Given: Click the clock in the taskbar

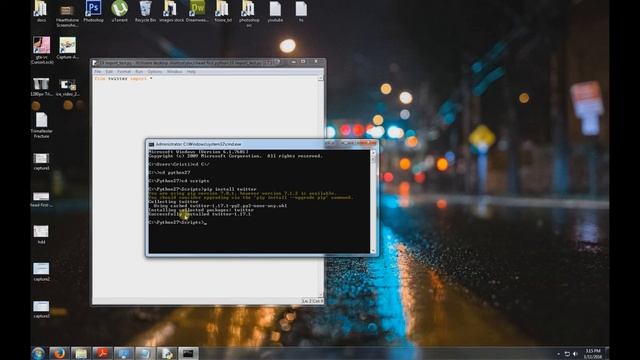Looking at the screenshot, I should click(593, 353).
